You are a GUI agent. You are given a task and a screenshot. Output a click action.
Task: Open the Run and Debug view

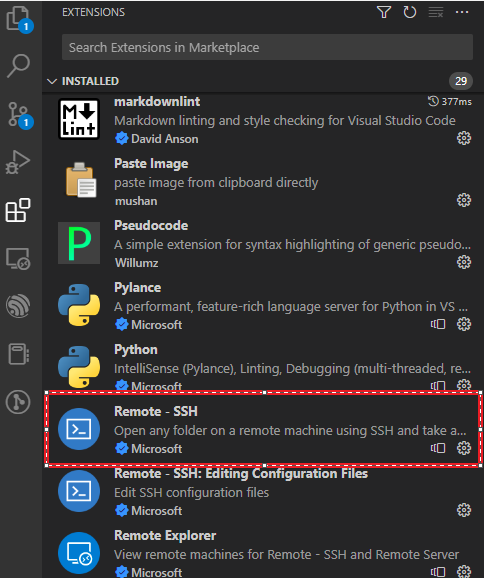click(18, 162)
